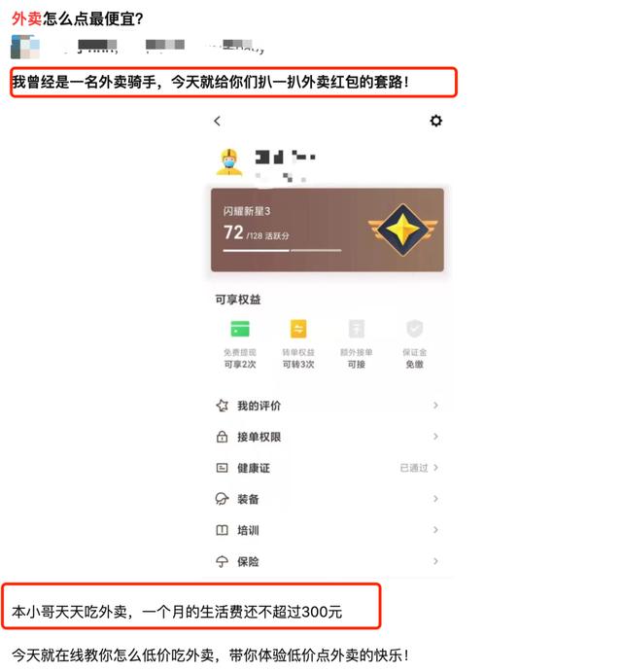Viewport: 622px width, 672px height.
Task: Click the lock icon beside 接单权限
Action: (222, 437)
